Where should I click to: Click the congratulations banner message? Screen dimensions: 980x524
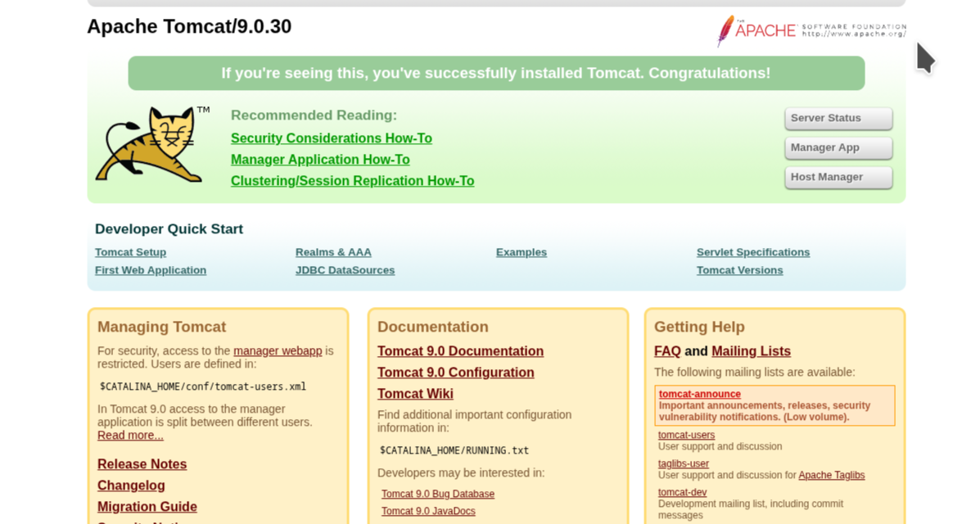(496, 73)
